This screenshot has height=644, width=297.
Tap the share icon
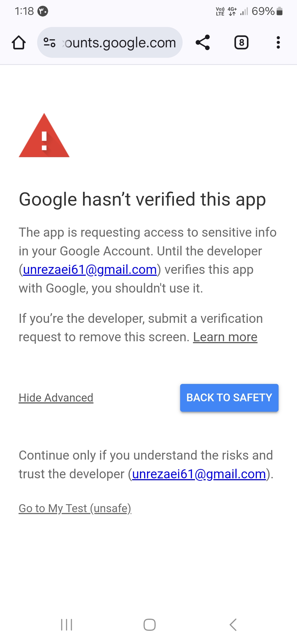pos(203,43)
